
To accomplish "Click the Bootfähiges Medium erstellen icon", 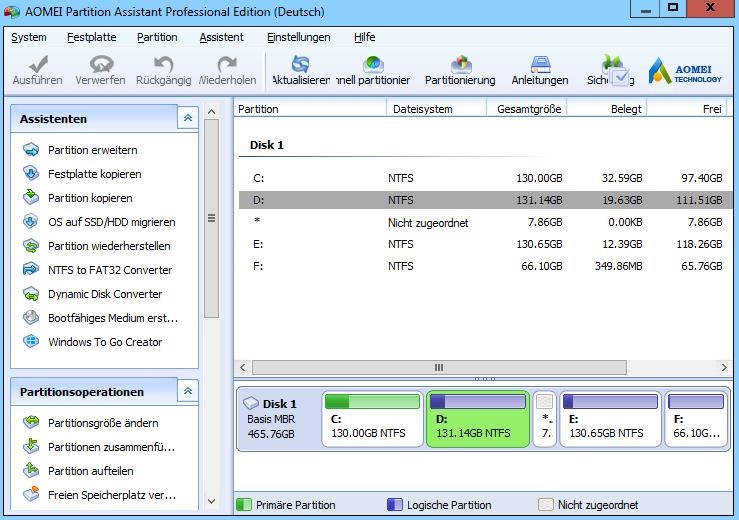I will pos(31,318).
